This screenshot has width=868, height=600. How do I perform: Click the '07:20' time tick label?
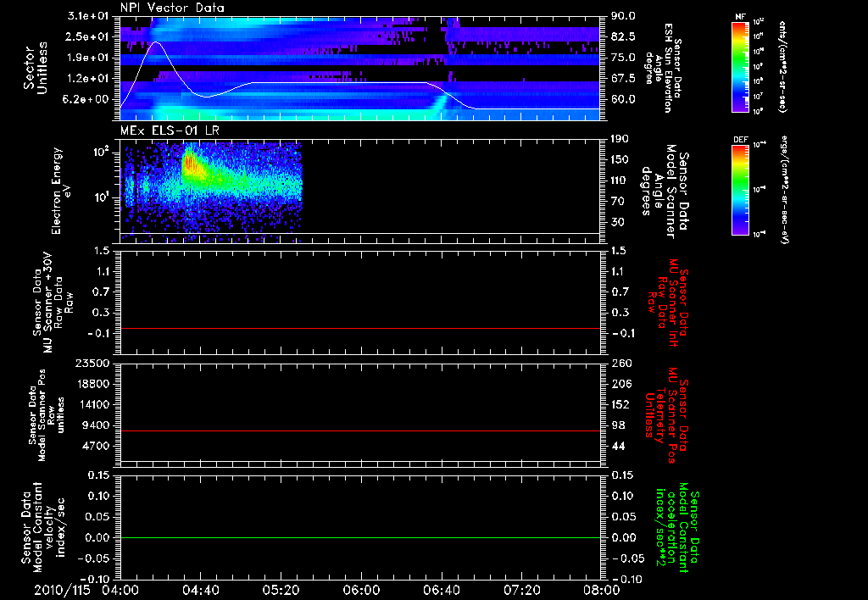[x=522, y=590]
